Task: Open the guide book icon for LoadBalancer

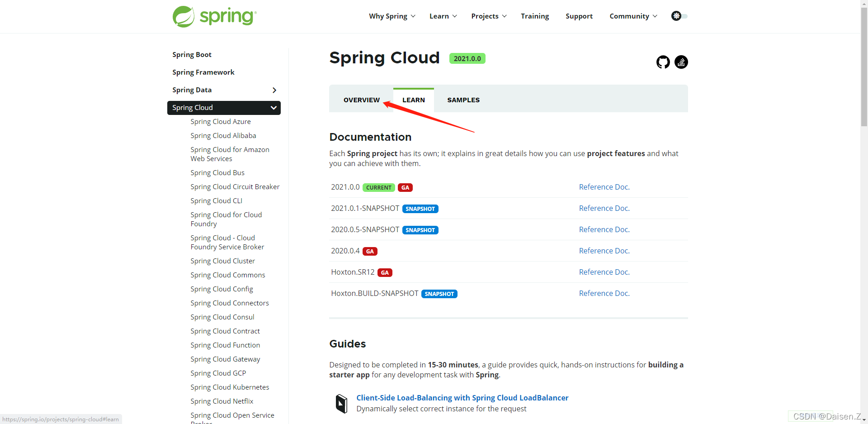Action: pyautogui.click(x=342, y=403)
